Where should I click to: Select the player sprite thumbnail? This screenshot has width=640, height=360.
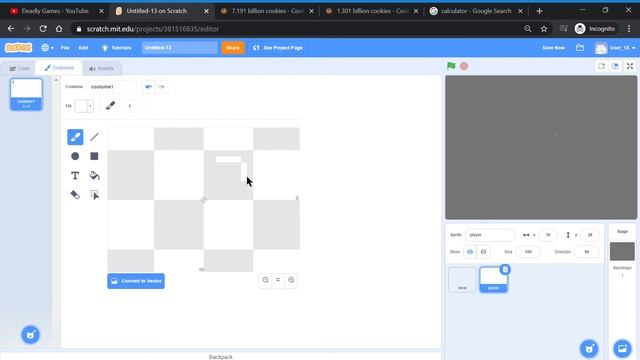click(x=493, y=280)
